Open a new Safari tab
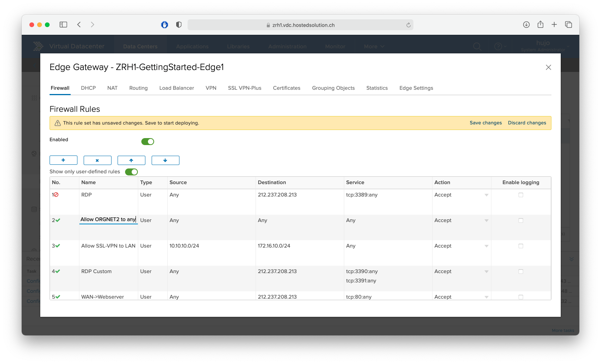The width and height of the screenshot is (601, 364). click(x=554, y=25)
